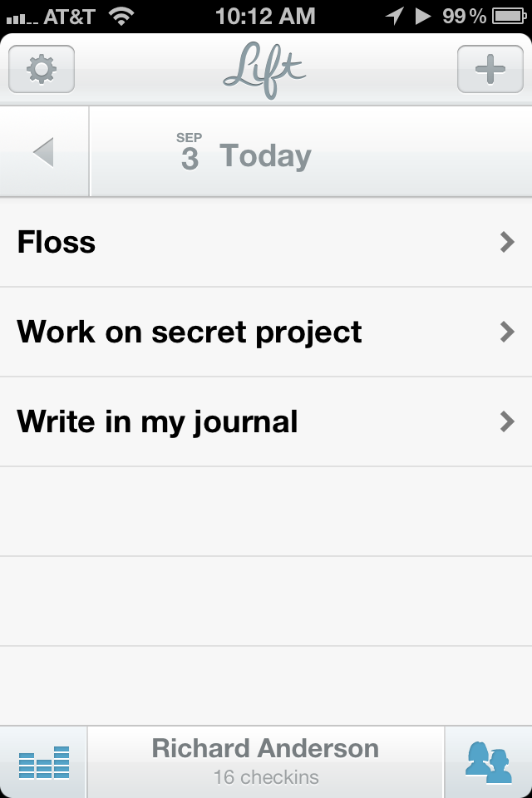The width and height of the screenshot is (532, 798).
Task: Select Write in my journal habit
Action: [x=266, y=422]
